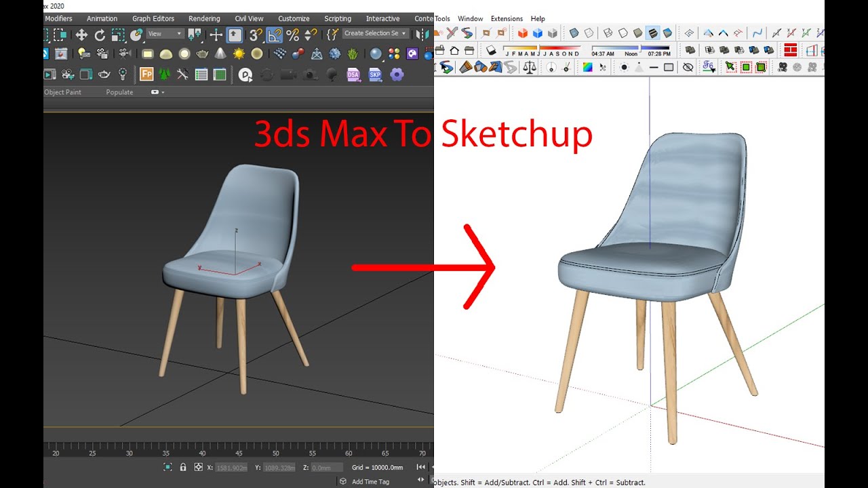Click frame 45 on the timeline

239,453
